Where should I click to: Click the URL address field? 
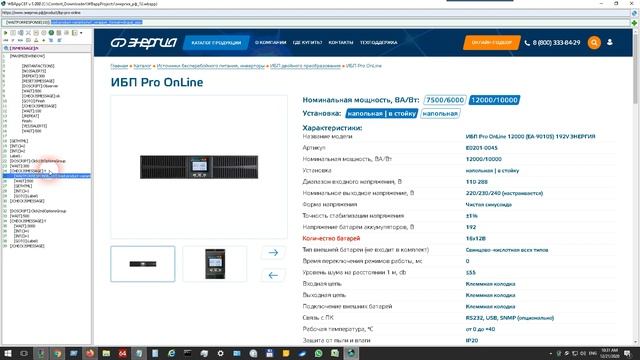[x=316, y=13]
